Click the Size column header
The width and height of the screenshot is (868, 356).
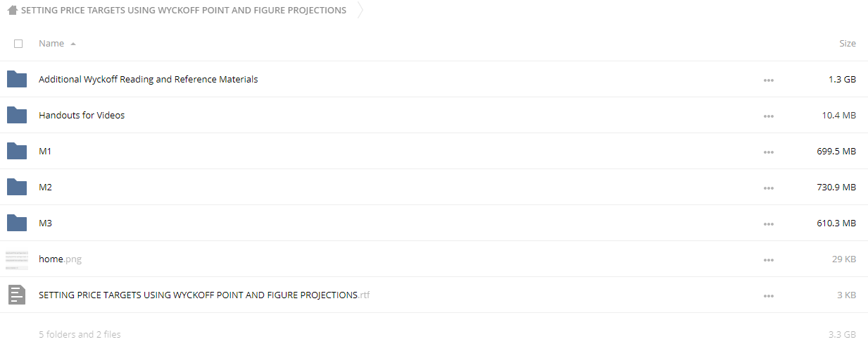point(848,44)
